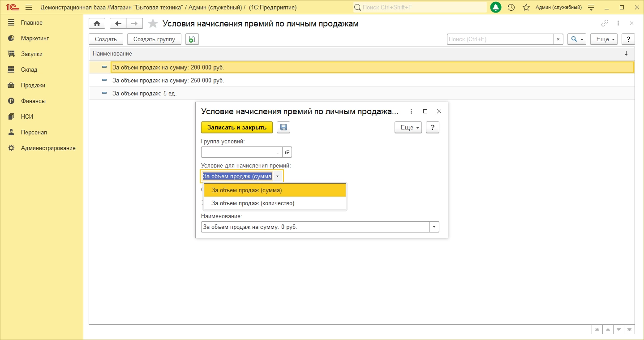The image size is (644, 340).
Task: Open the Продажи section
Action: (x=33, y=86)
